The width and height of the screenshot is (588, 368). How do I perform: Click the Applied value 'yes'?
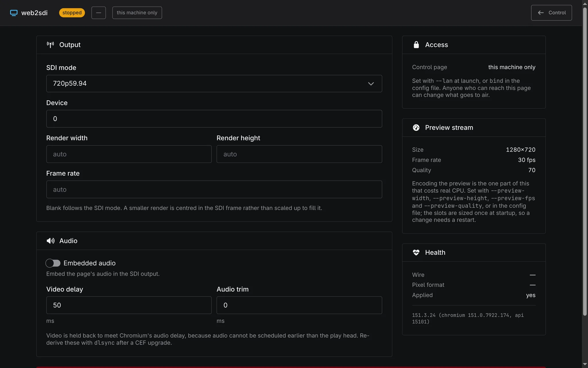[x=531, y=295]
